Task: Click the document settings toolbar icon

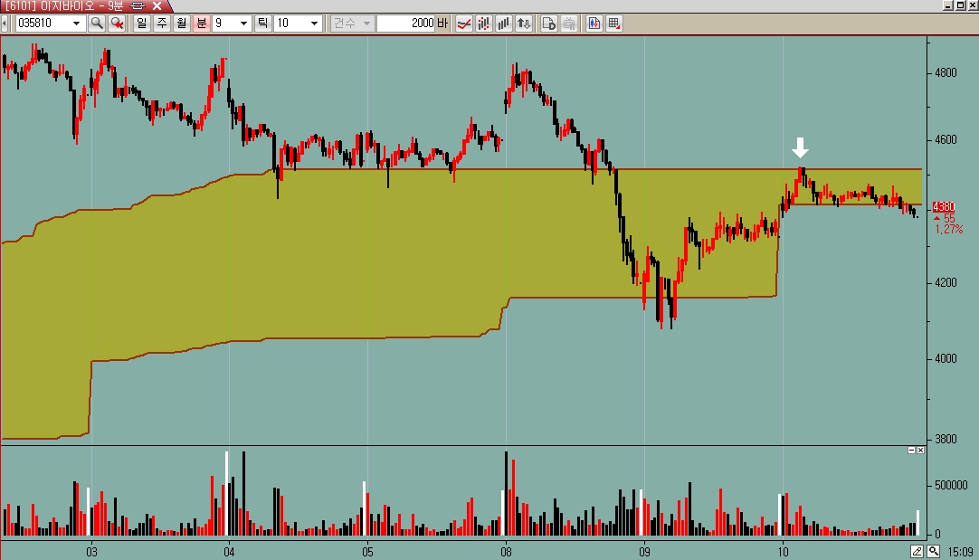Action: pos(548,24)
